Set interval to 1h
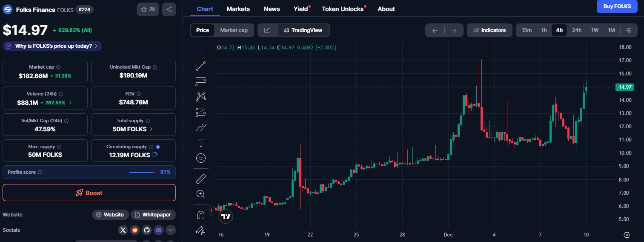 [x=544, y=30]
